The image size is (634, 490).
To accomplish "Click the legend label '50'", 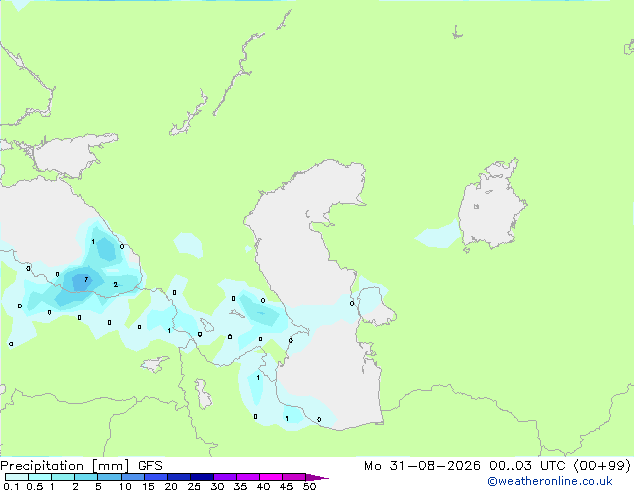I will pyautogui.click(x=309, y=486).
